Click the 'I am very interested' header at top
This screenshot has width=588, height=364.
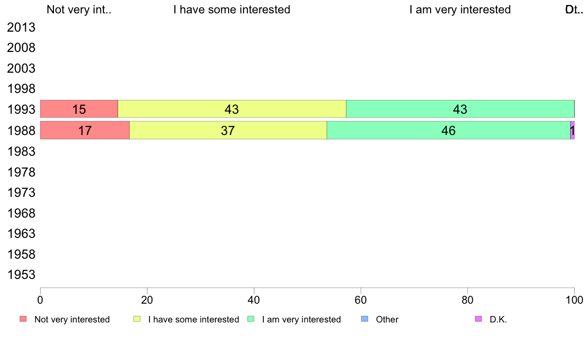tap(460, 9)
